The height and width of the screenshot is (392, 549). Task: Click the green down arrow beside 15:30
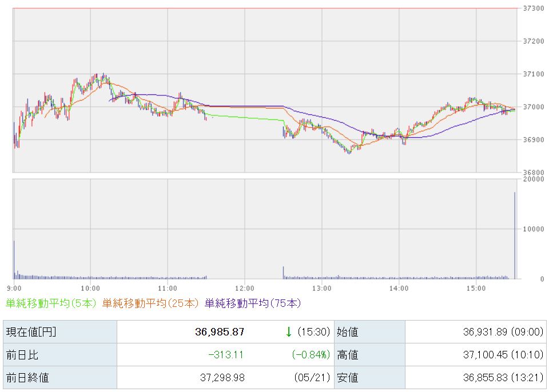point(288,332)
